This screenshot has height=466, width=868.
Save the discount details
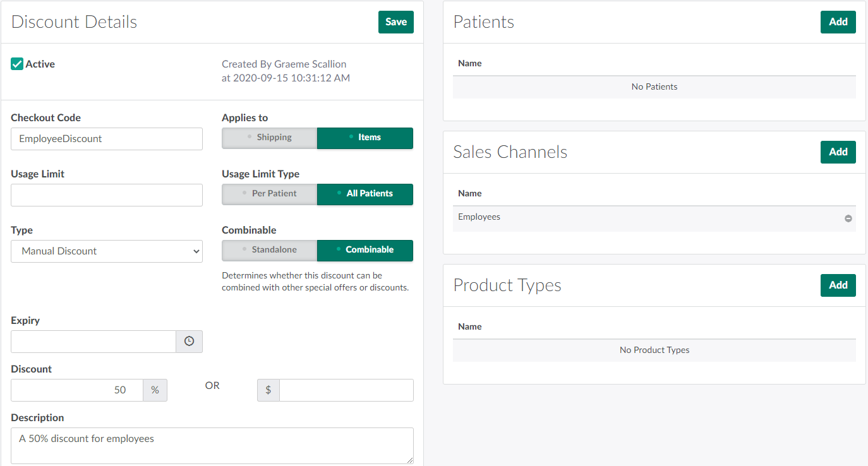(x=396, y=22)
